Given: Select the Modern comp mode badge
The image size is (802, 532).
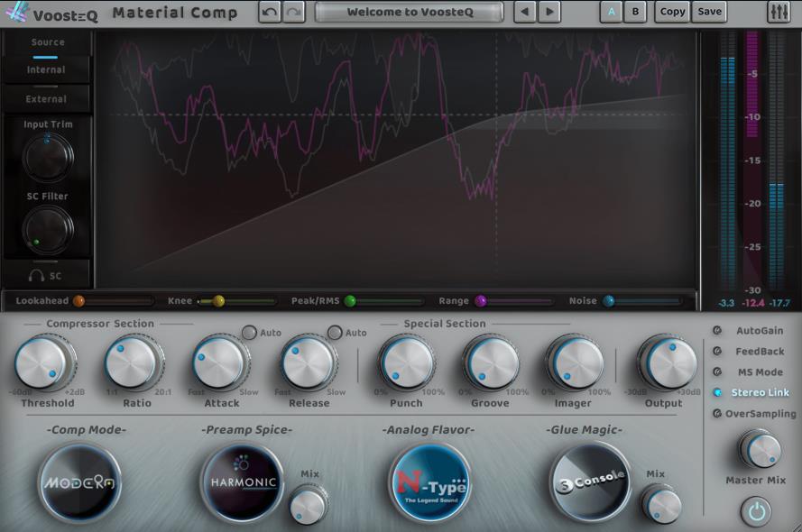Looking at the screenshot, I should click(x=78, y=482).
